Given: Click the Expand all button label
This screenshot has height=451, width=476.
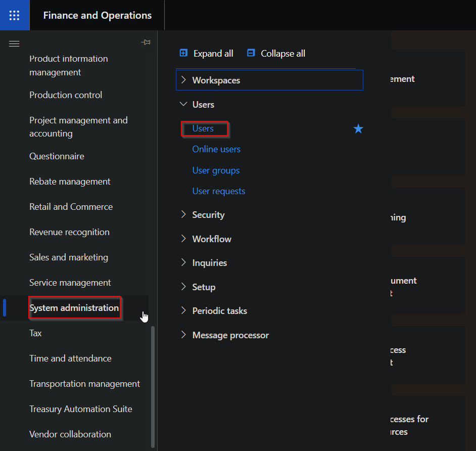Looking at the screenshot, I should click(213, 54).
